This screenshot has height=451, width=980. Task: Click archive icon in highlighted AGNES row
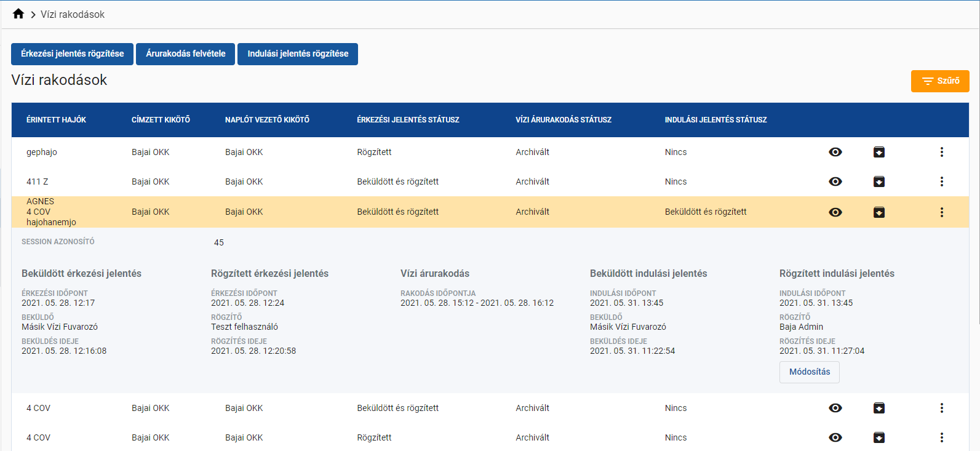pyautogui.click(x=879, y=212)
